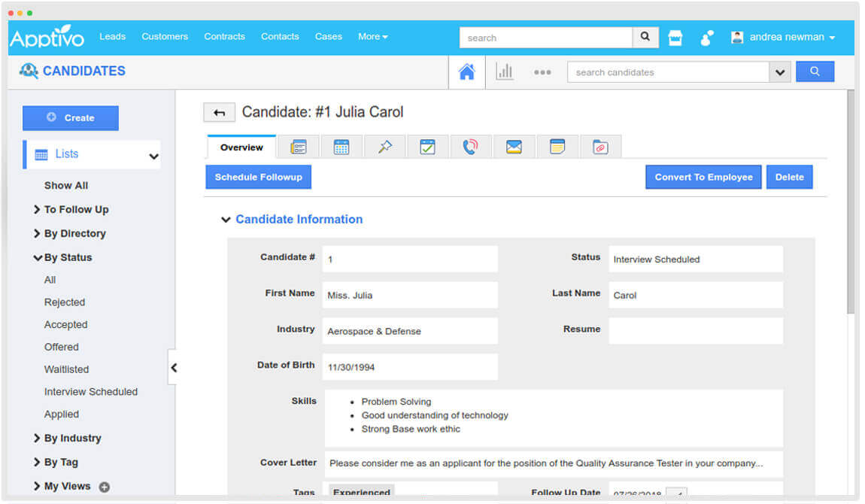Collapse the Candidate Information section
Viewport: 865px width, 504px height.
click(x=226, y=219)
